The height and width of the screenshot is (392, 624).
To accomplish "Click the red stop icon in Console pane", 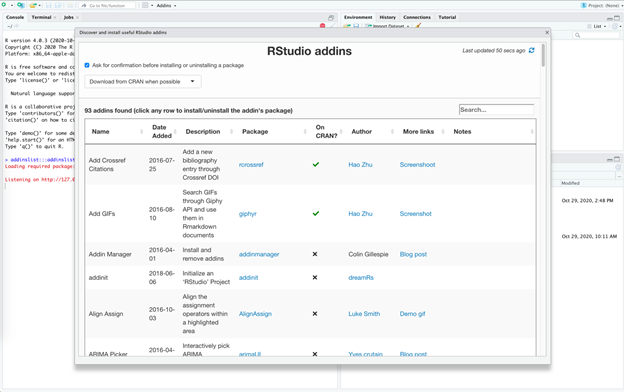I will pos(322,26).
